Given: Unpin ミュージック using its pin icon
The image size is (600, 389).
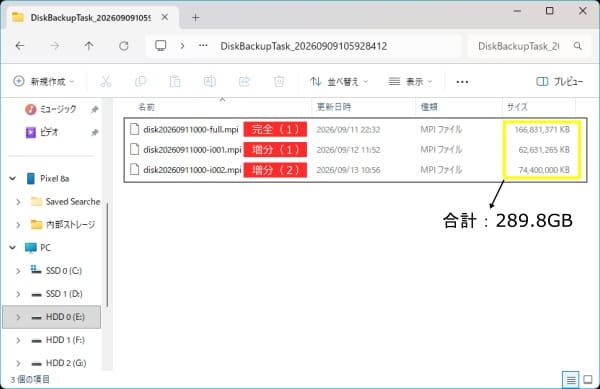Looking at the screenshot, I should [x=95, y=110].
